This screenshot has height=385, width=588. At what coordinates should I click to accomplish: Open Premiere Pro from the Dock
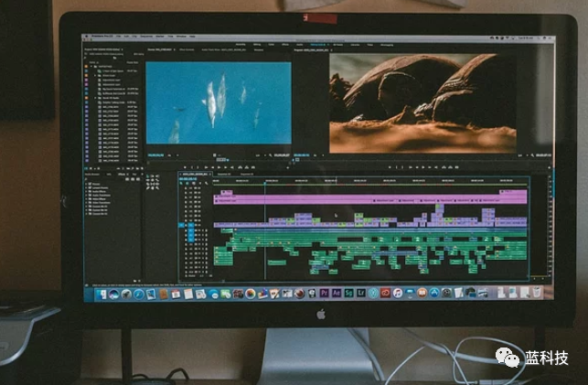tap(324, 293)
